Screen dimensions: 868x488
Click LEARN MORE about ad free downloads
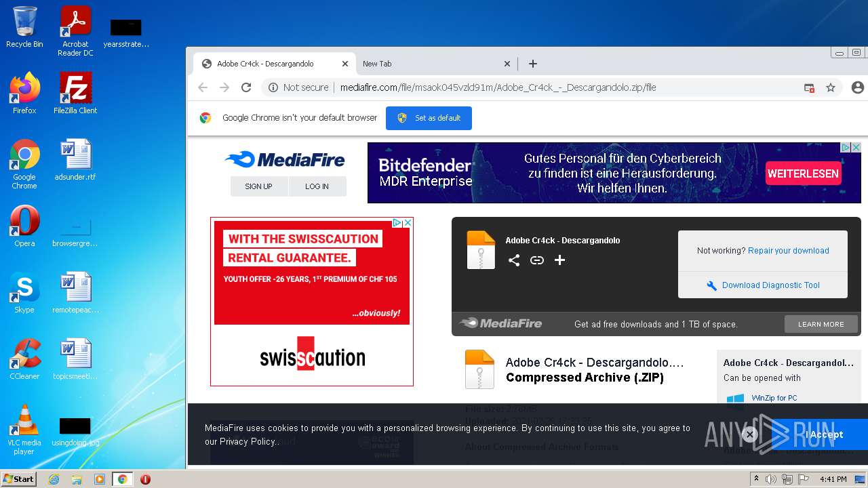pyautogui.click(x=821, y=324)
